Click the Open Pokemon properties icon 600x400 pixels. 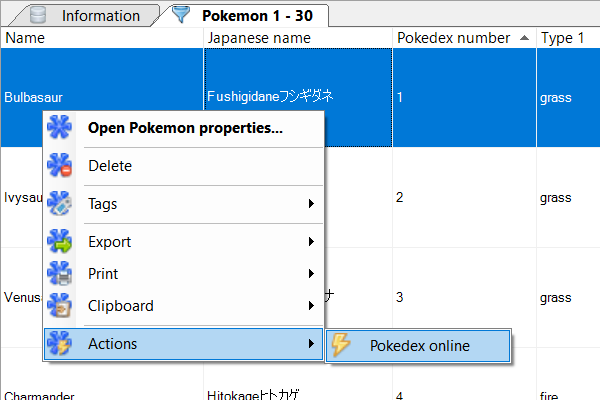(60, 128)
